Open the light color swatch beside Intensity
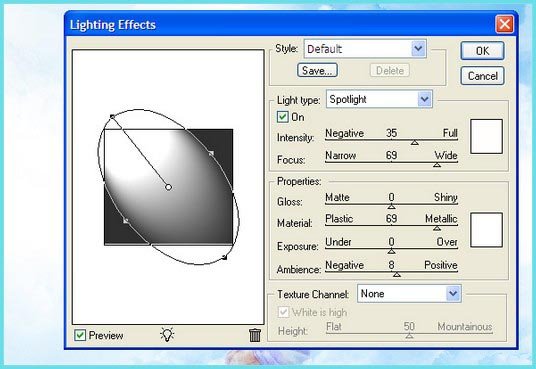 pos(486,136)
